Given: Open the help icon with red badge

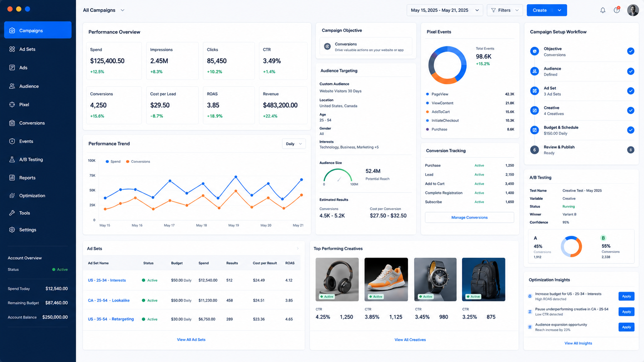Looking at the screenshot, I should (x=617, y=10).
